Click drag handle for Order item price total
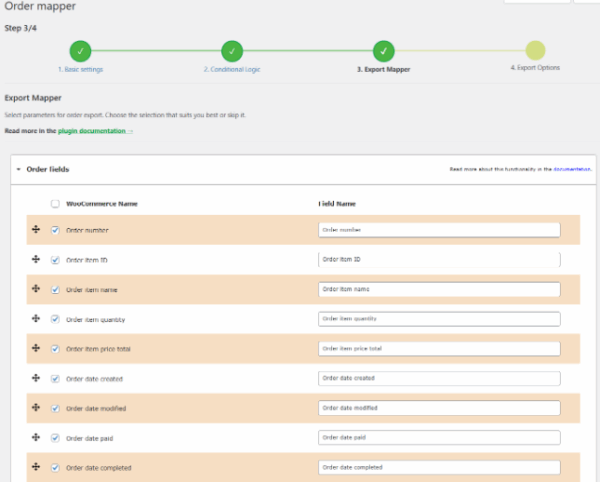This screenshot has height=482, width=600. (x=36, y=349)
